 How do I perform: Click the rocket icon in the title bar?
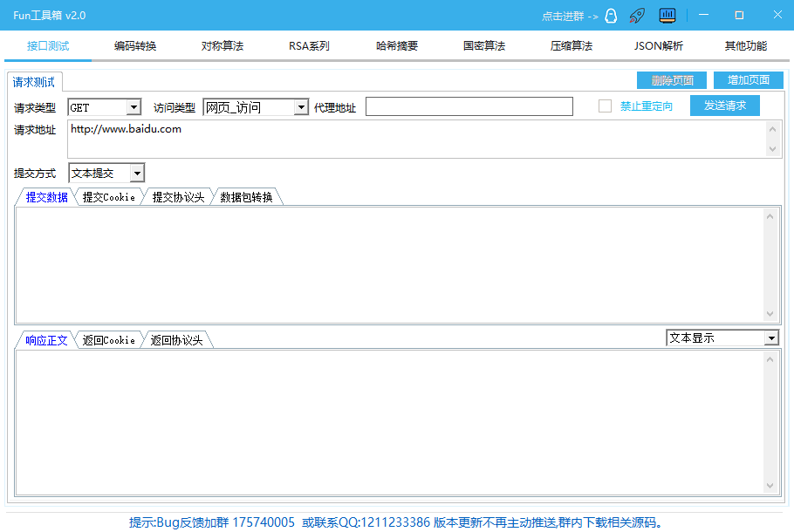[x=638, y=16]
